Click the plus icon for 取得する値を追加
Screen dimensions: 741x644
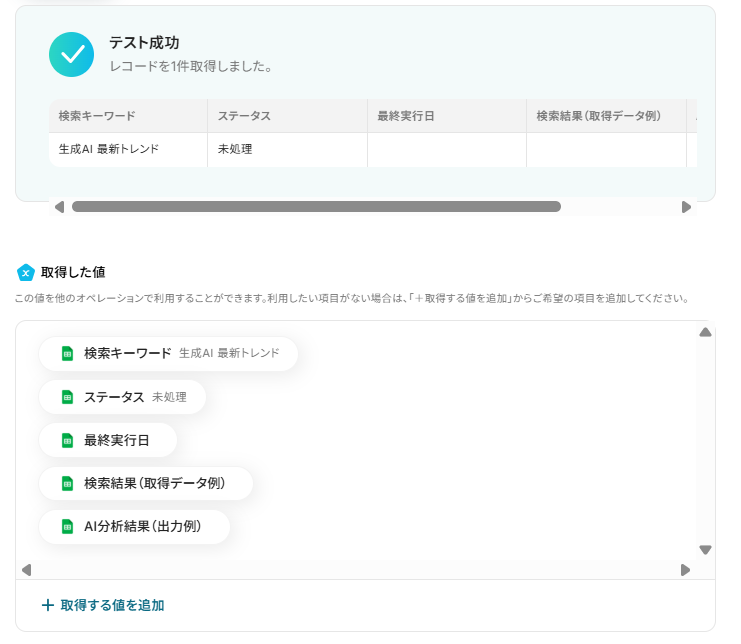[x=47, y=605]
